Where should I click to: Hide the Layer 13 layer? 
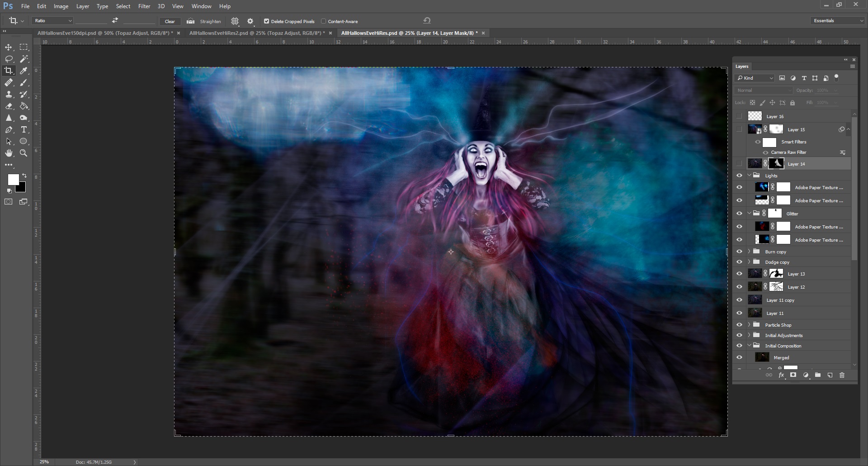click(x=740, y=273)
